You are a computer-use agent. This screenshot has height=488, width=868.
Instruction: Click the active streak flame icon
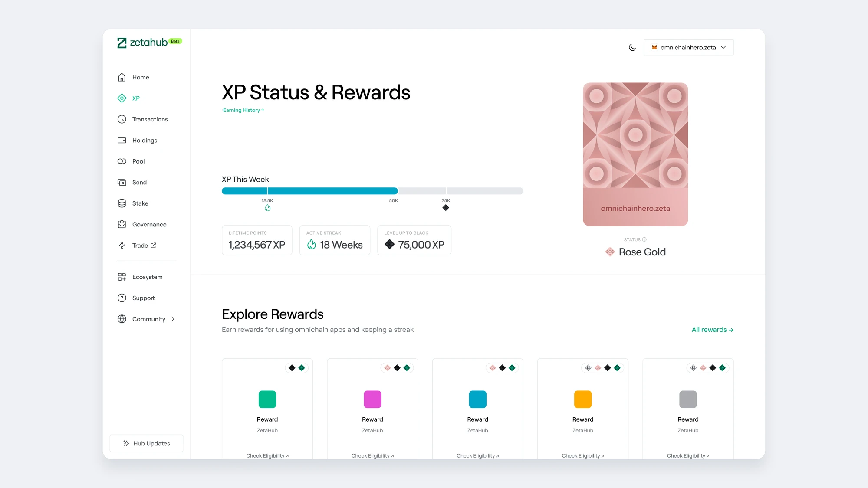point(311,244)
